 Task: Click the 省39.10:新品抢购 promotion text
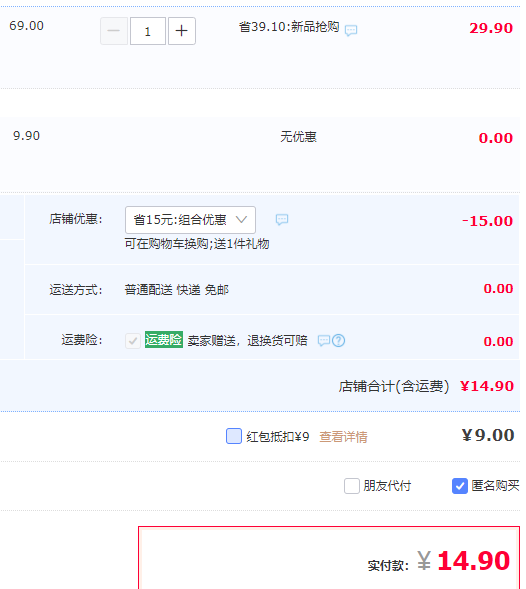pos(289,27)
